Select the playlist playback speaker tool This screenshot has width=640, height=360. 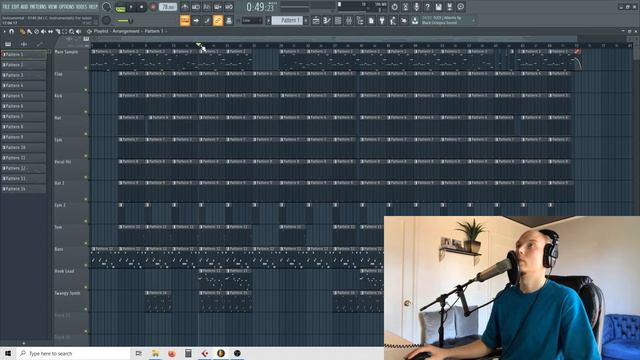pyautogui.click(x=78, y=31)
